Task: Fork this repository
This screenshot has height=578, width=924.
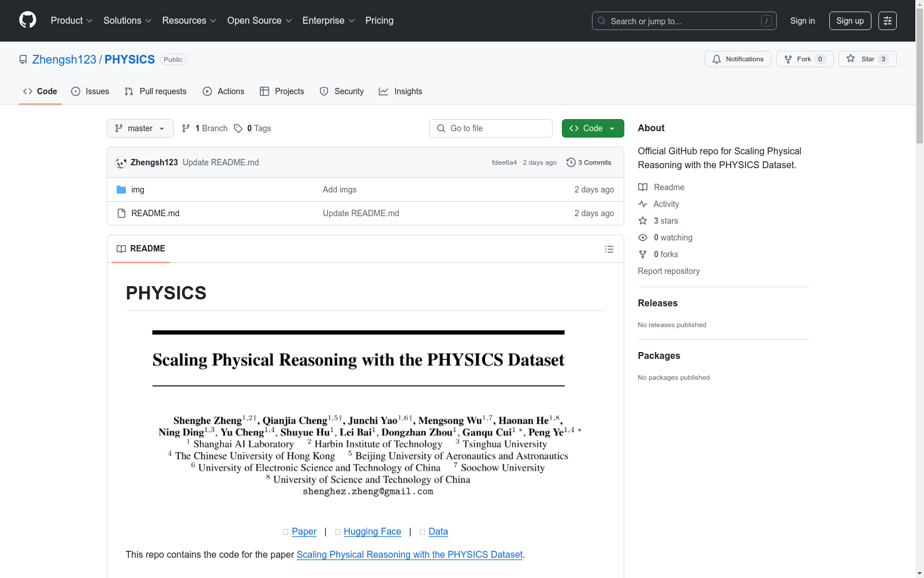Action: pyautogui.click(x=804, y=59)
